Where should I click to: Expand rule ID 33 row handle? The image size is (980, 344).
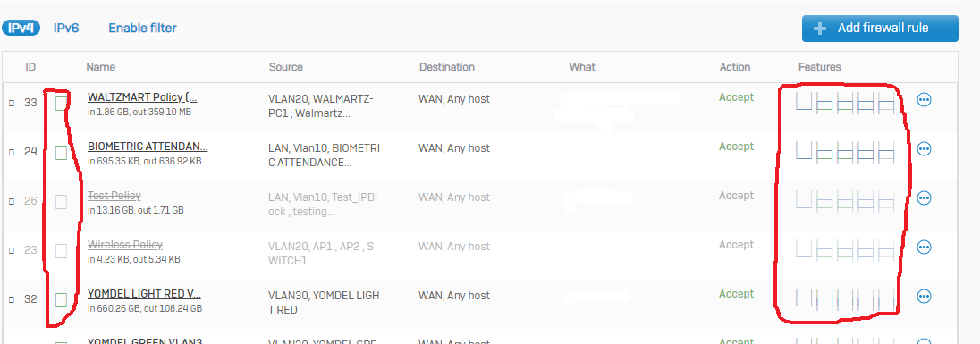[x=12, y=103]
